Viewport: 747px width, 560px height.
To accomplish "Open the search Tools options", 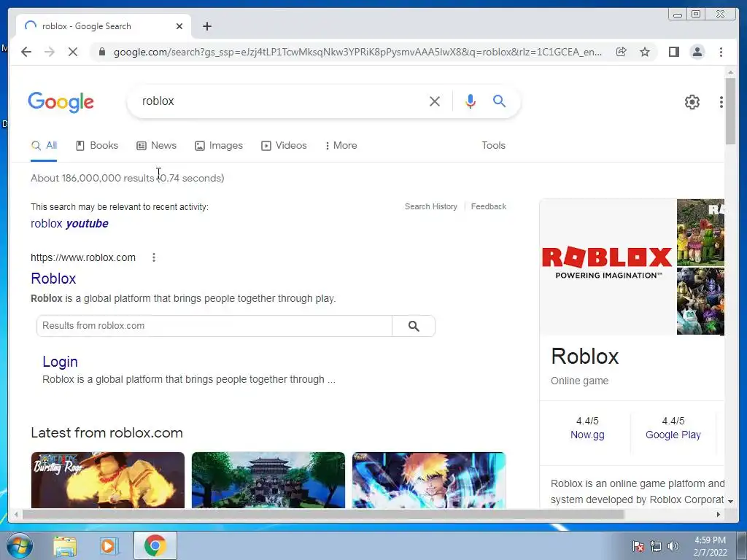I will pos(493,146).
